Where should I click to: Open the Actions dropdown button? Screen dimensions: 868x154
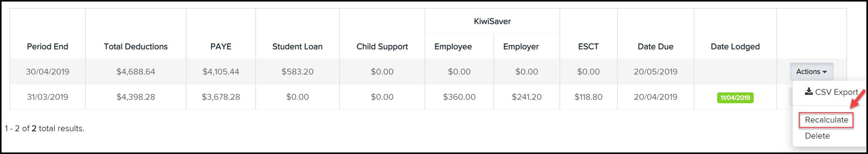811,71
